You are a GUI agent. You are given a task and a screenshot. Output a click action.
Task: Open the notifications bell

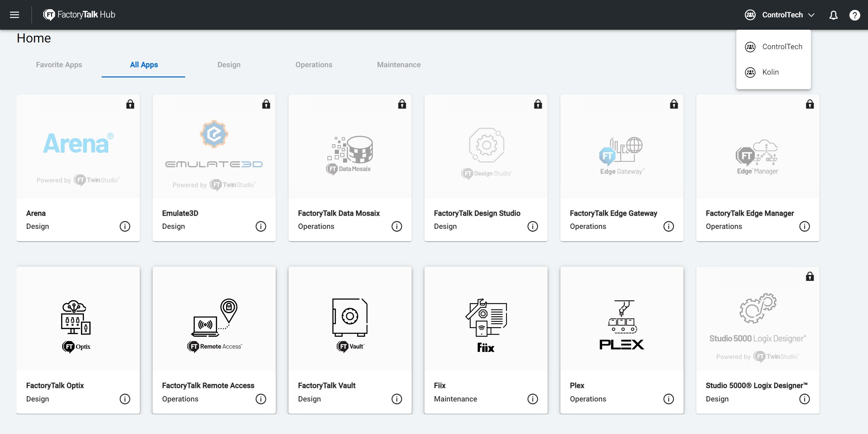pos(834,15)
